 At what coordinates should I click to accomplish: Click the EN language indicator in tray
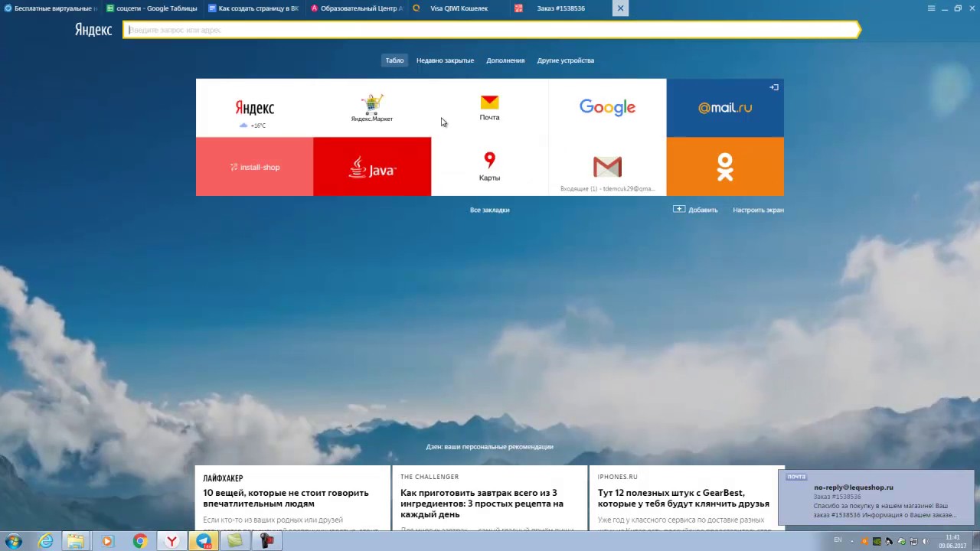[838, 541]
